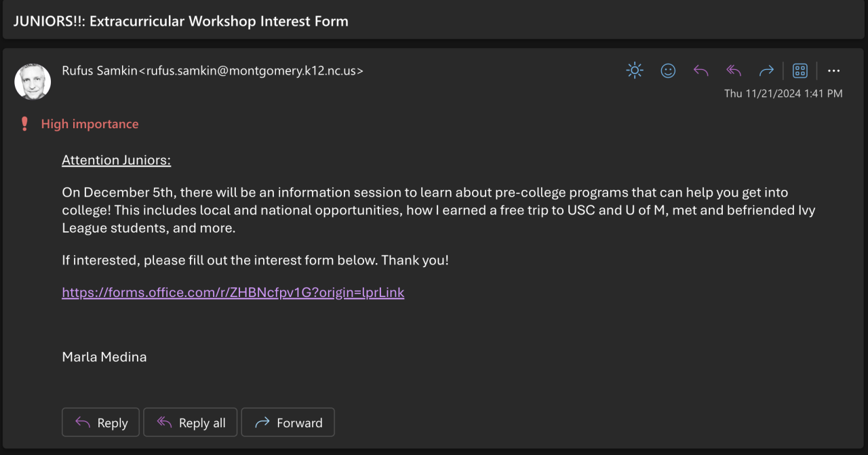
Task: Click the underlined Attention Juniors heading
Action: (x=116, y=160)
